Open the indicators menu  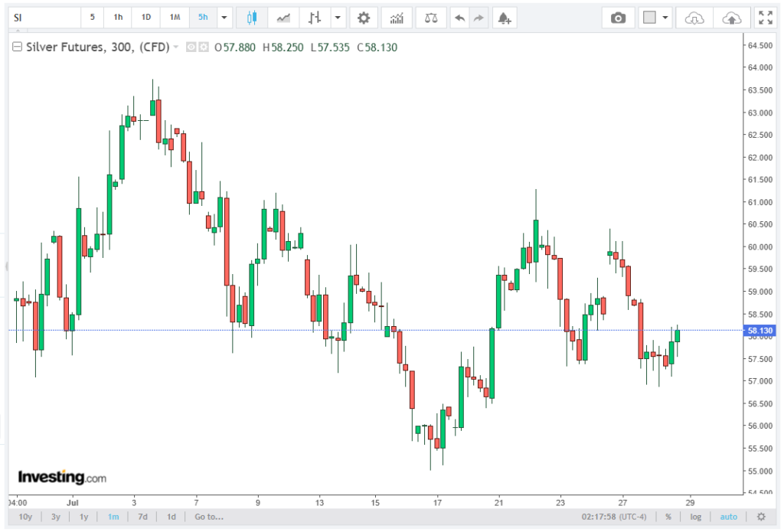point(397,18)
